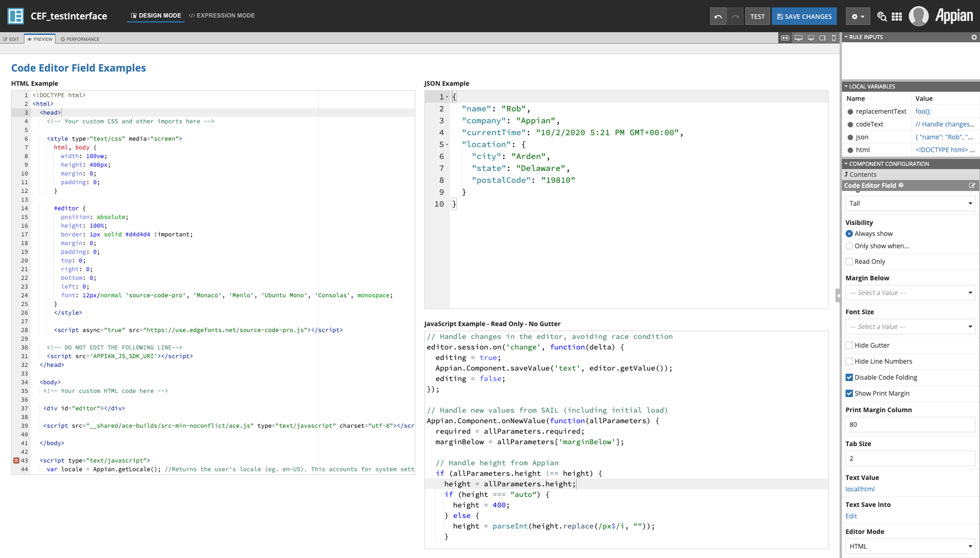Image resolution: width=980 pixels, height=558 pixels.
Task: Fold the JSON location object at line 5
Action: tap(447, 144)
